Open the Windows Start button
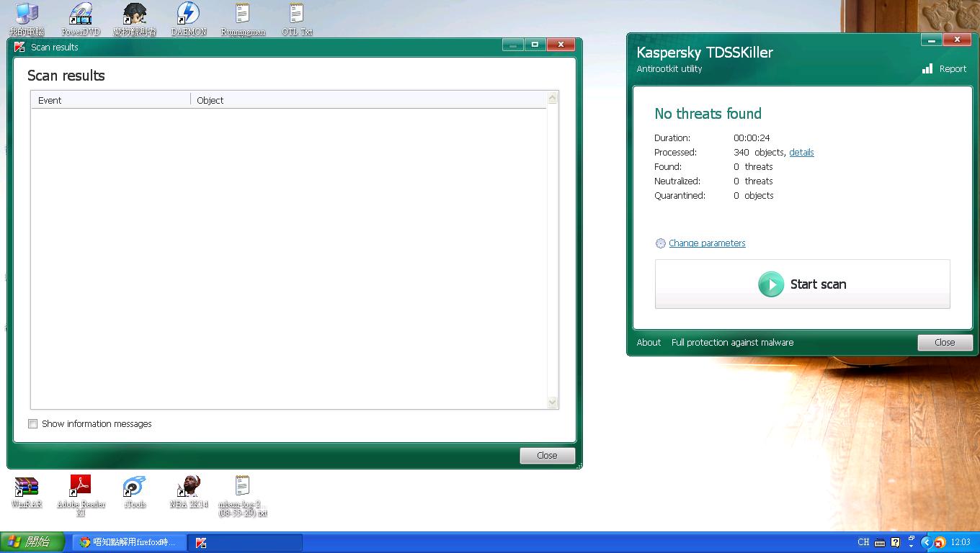The image size is (980, 553). [x=32, y=542]
